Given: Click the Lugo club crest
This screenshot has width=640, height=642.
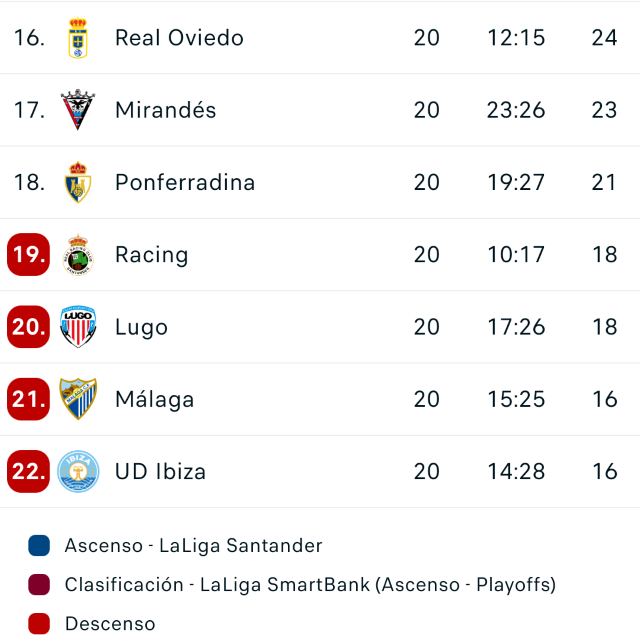Looking at the screenshot, I should point(78,327).
